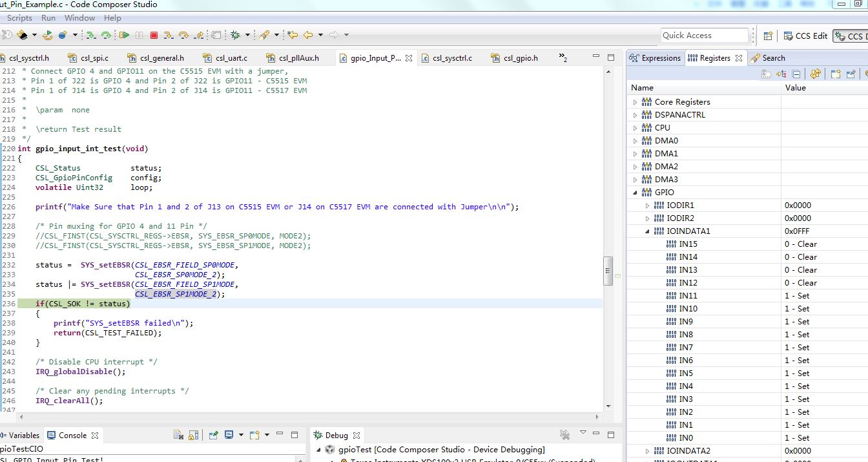868x462 pixels.
Task: Click the Collapse All icon in Registers
Action: (796, 74)
